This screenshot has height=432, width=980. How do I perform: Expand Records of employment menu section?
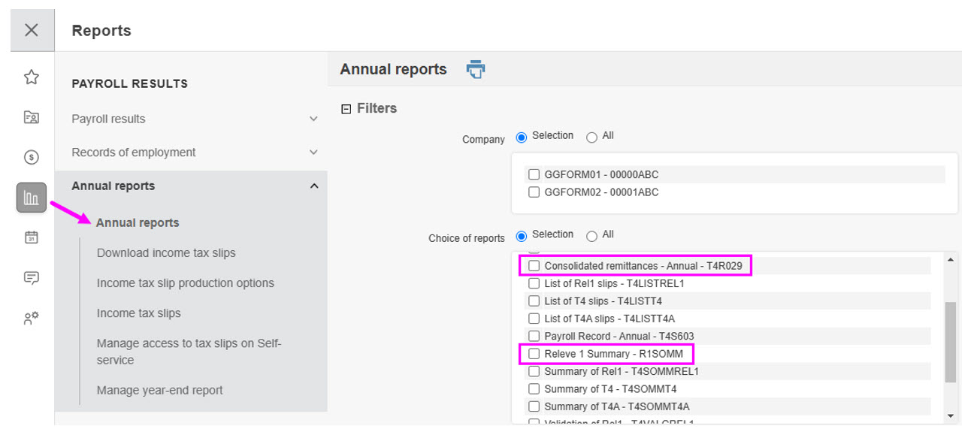tap(313, 153)
